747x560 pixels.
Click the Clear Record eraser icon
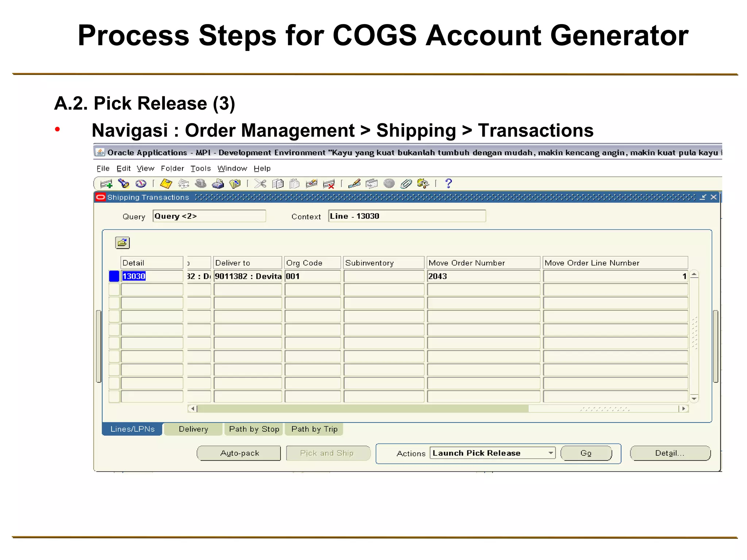(x=311, y=183)
